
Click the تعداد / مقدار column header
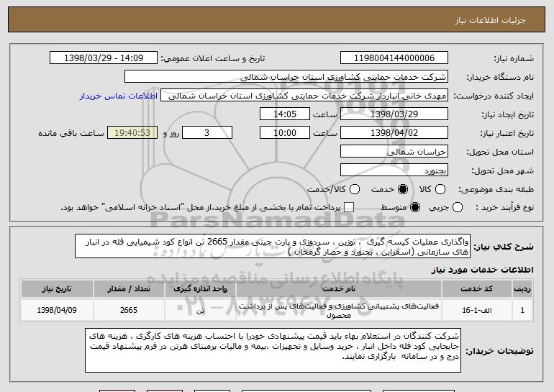129,289
